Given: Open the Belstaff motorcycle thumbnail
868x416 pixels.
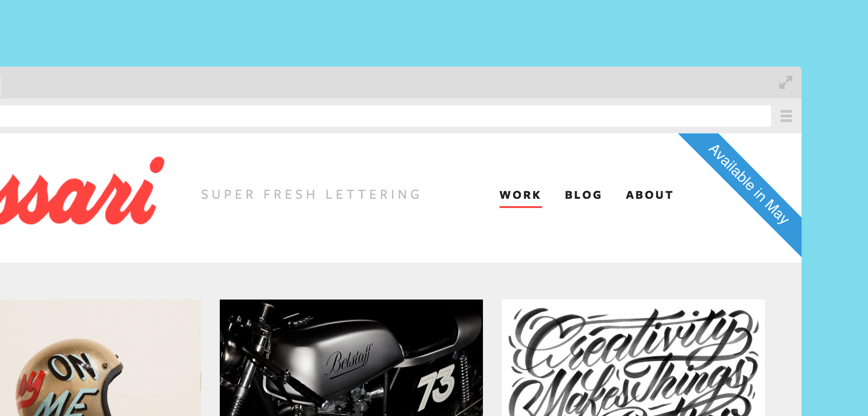Looking at the screenshot, I should (x=351, y=358).
